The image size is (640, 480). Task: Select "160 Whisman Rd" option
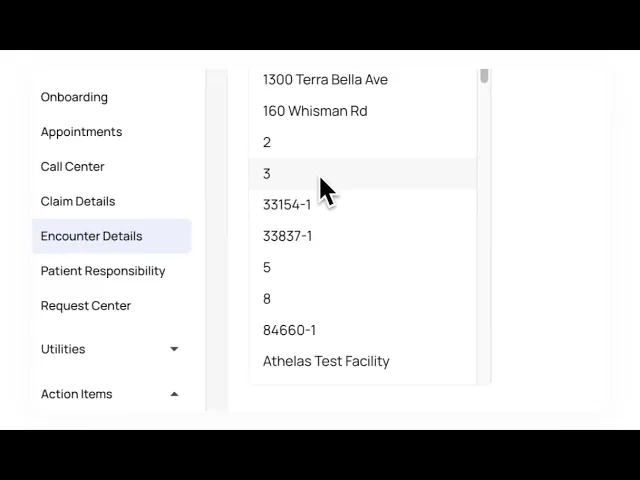[315, 111]
